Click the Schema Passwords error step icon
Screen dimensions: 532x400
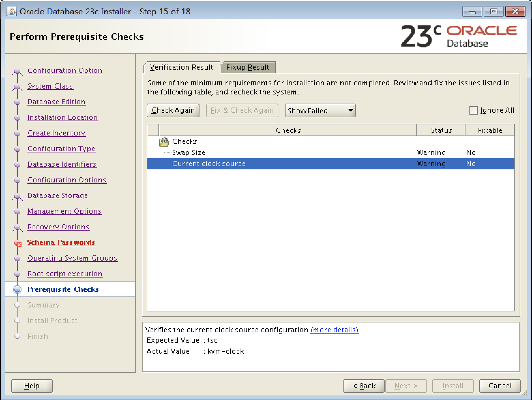pyautogui.click(x=18, y=243)
